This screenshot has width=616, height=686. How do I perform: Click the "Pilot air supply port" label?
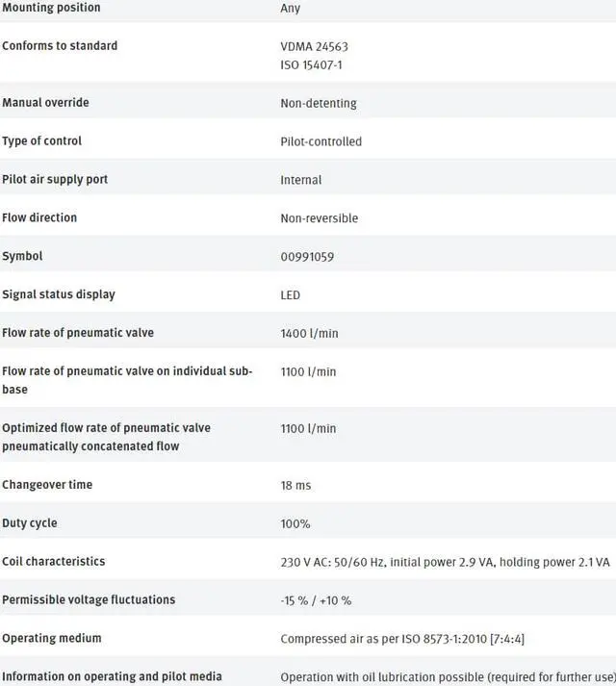(x=55, y=180)
